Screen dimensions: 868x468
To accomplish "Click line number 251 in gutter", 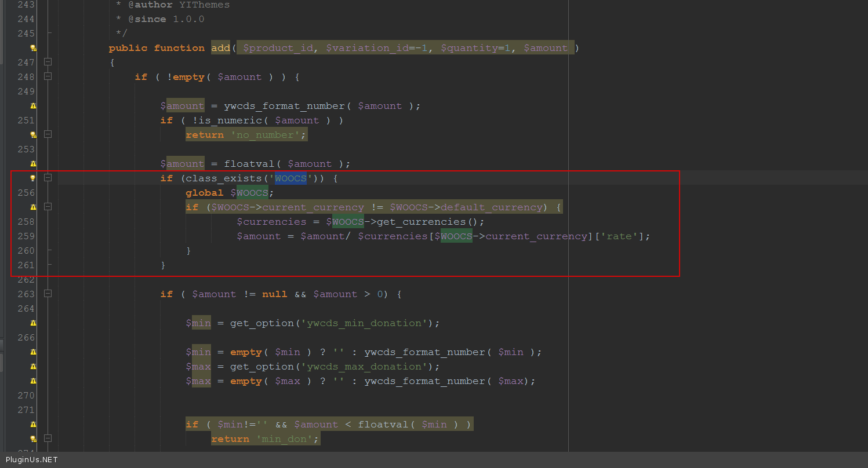I will point(26,120).
